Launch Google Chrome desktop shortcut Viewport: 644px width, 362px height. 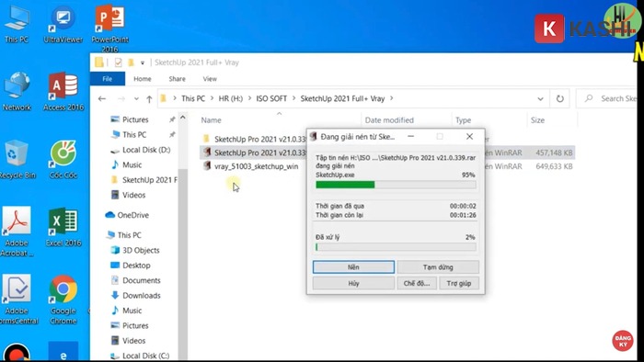(x=63, y=300)
